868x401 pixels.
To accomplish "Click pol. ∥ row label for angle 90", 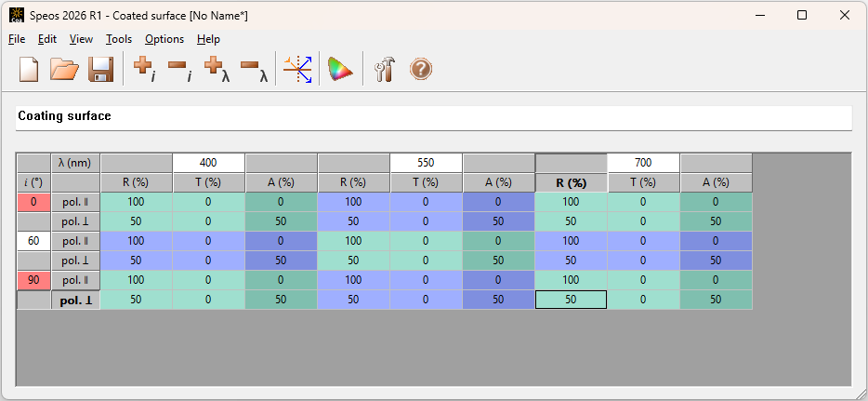I will pos(75,280).
